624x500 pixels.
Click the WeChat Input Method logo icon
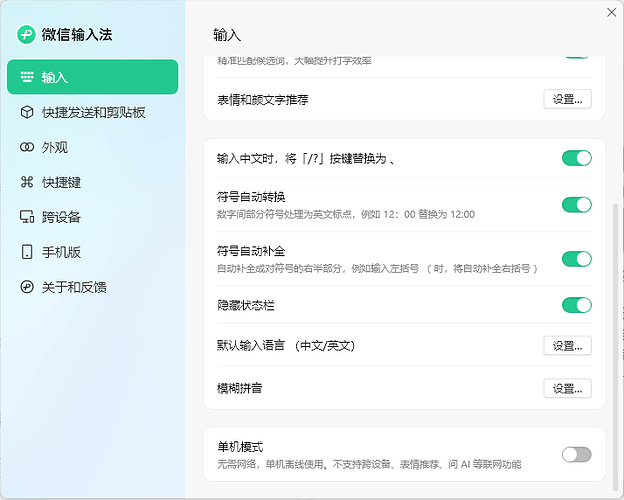[x=26, y=34]
